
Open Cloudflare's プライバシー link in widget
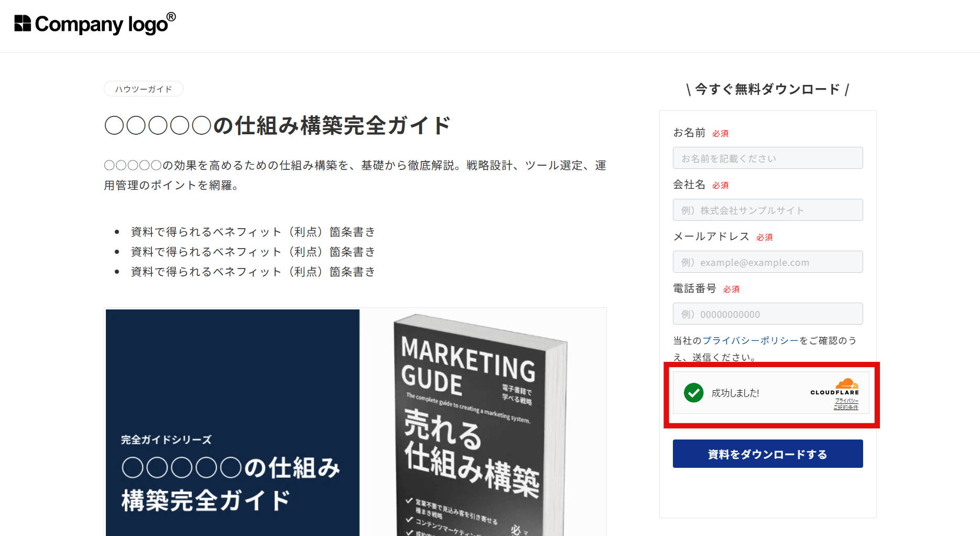[846, 401]
